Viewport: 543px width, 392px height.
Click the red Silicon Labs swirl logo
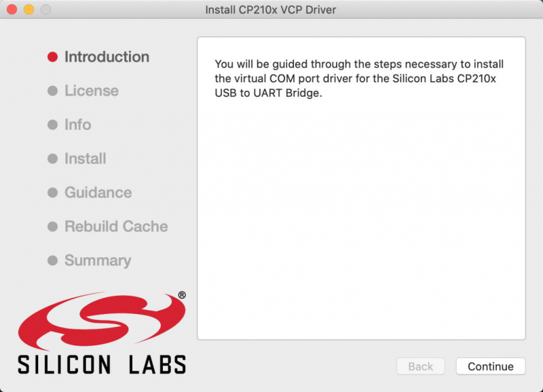click(102, 321)
